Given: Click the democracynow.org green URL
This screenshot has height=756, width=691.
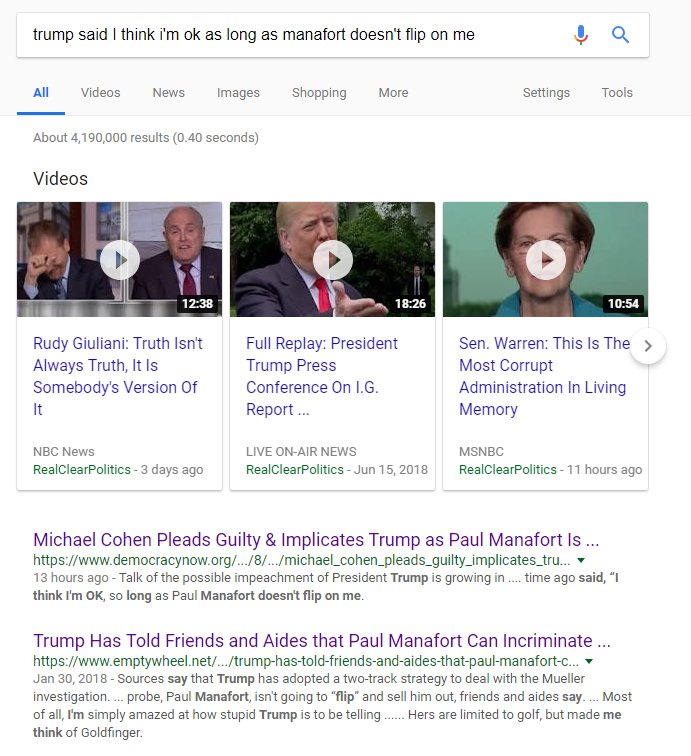Looking at the screenshot, I should pyautogui.click(x=302, y=560).
